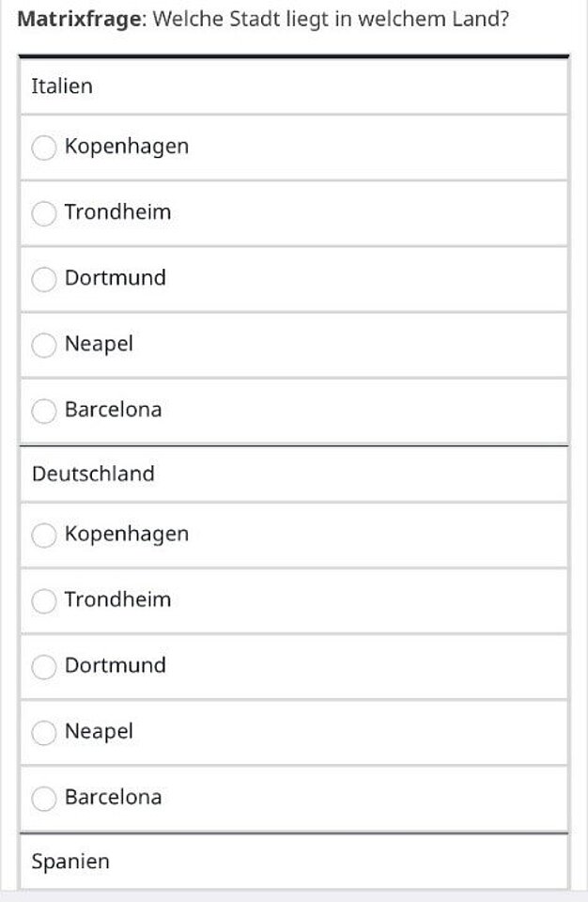
Task: Choose Trondheim radio in Italien section
Action: 44,213
